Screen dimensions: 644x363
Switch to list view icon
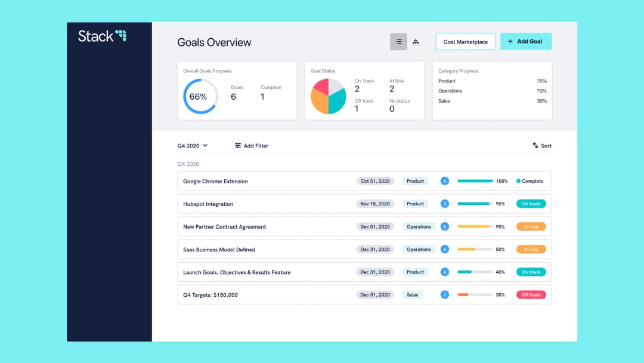[x=398, y=42]
